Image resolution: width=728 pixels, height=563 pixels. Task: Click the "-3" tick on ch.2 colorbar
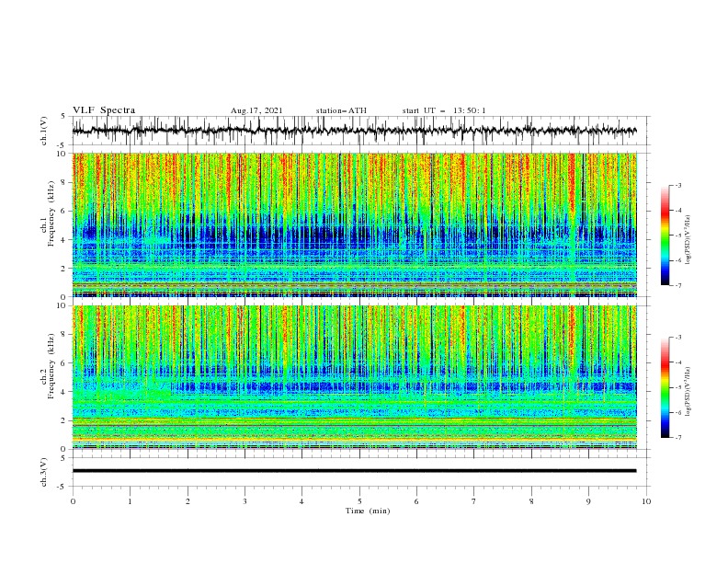(677, 338)
